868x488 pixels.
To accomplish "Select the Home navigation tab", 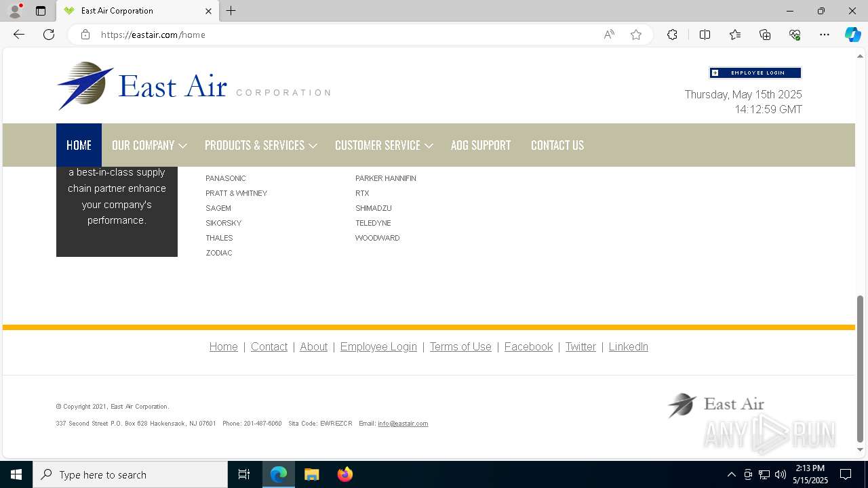I will [79, 145].
